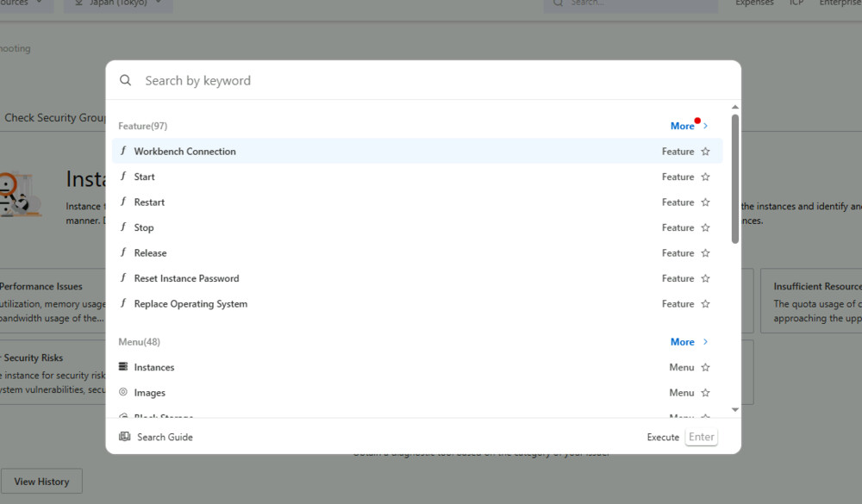The height and width of the screenshot is (504, 862).
Task: Favorite the Start feature with star
Action: [x=705, y=177]
